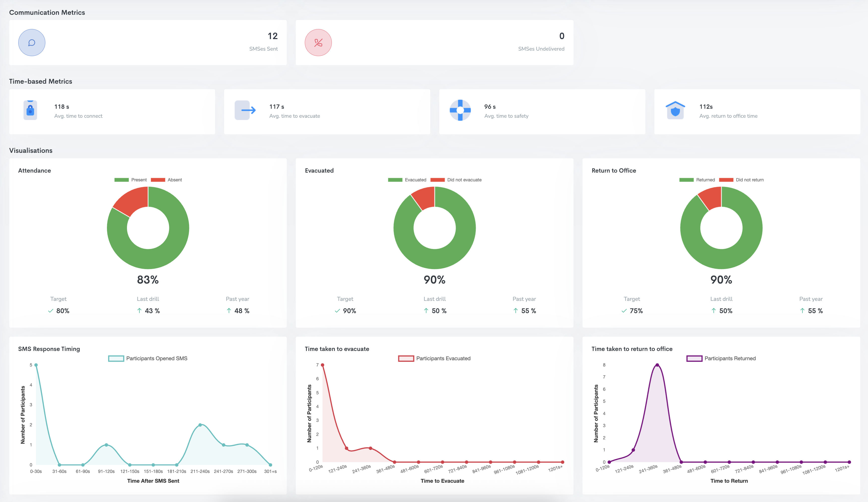This screenshot has height=502, width=868.
Task: Click the Avg. time to evacuate arrow icon
Action: tap(245, 110)
